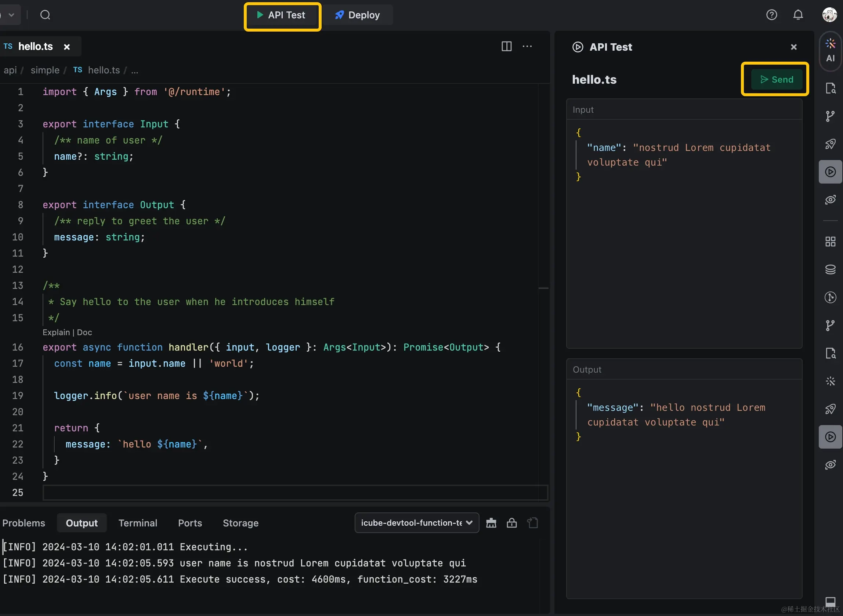
Task: Open the AI assistant panel
Action: click(830, 50)
